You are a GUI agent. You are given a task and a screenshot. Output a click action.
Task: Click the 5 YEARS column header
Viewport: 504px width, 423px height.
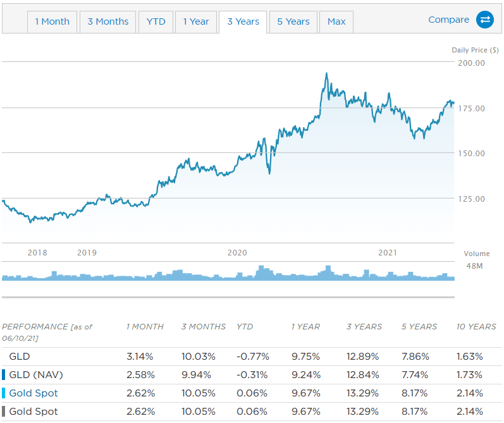tap(419, 326)
